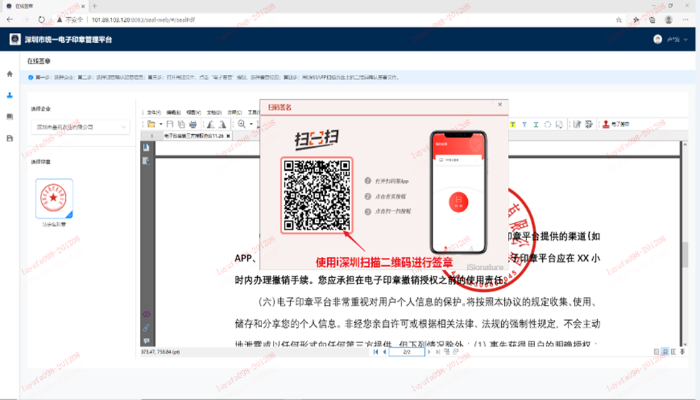Click the print icon in PDF toolbar

tap(193, 124)
